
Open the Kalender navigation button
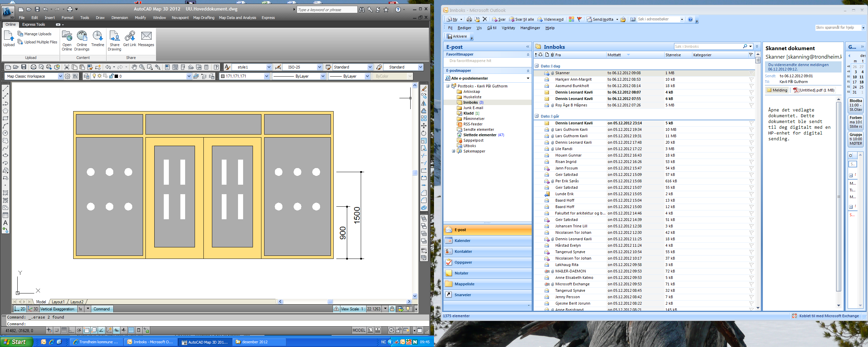pyautogui.click(x=487, y=241)
